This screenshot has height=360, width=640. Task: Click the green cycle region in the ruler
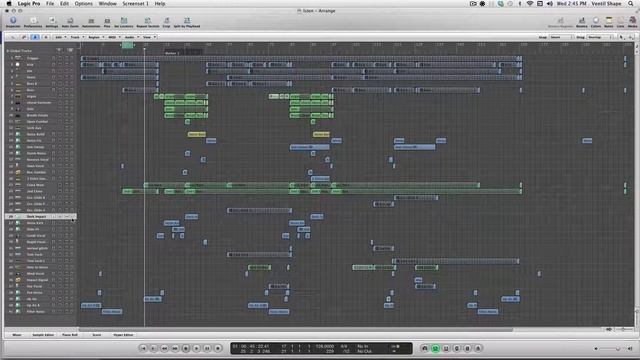pyautogui.click(x=128, y=45)
